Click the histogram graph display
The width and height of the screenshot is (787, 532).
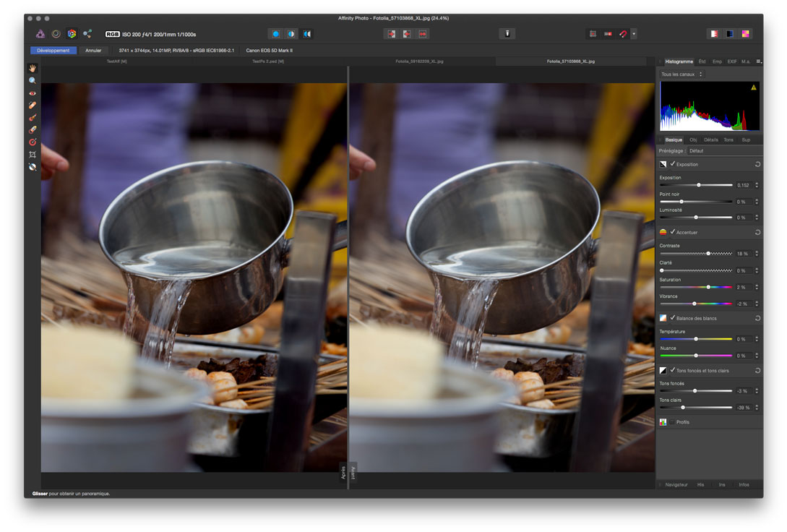(x=710, y=106)
